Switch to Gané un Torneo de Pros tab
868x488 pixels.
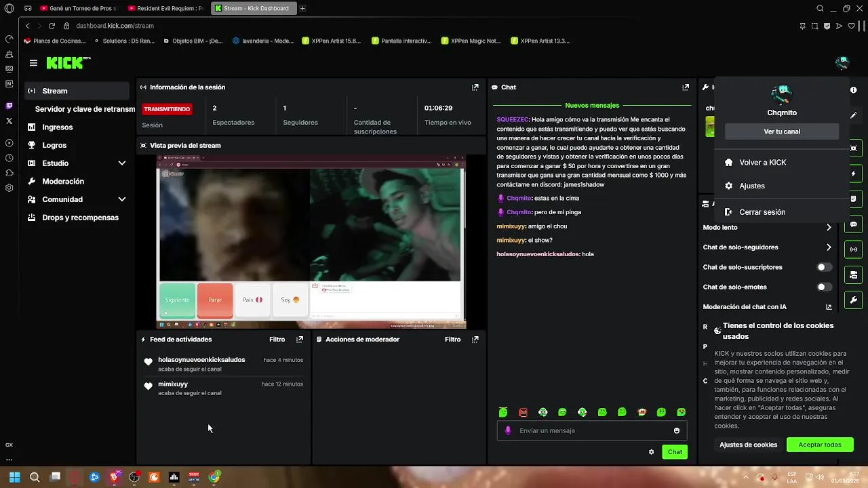pos(79,8)
